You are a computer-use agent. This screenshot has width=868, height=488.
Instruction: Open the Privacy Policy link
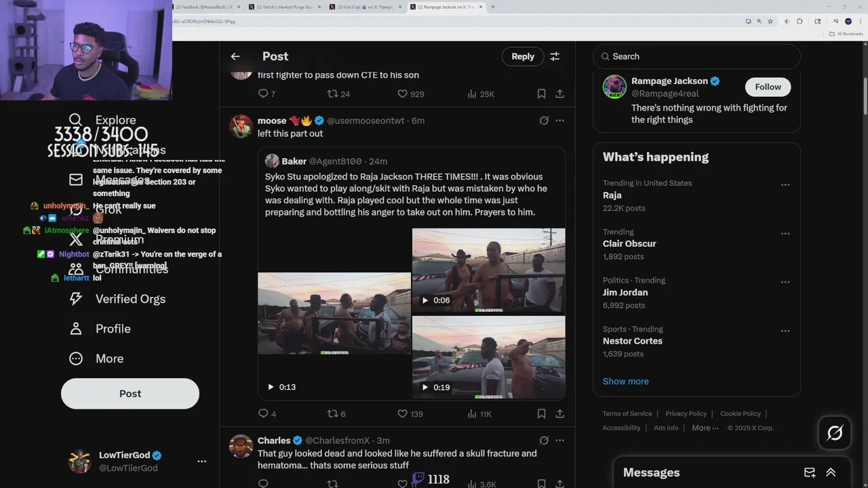pos(686,413)
